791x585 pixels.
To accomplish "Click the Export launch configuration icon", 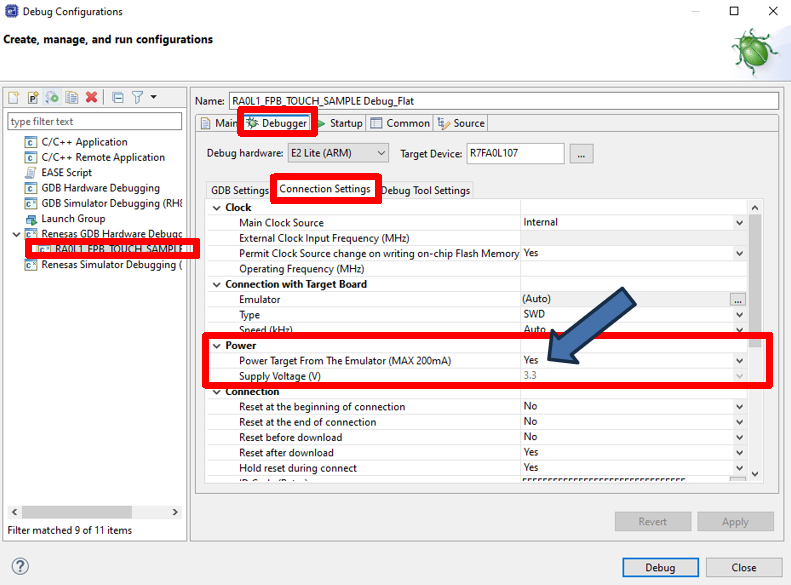I will tap(52, 97).
